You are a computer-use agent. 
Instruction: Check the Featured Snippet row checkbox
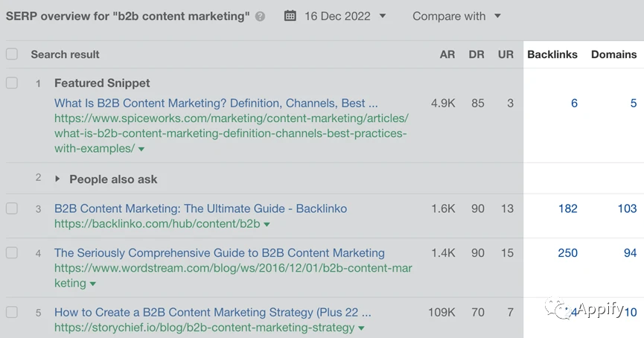pyautogui.click(x=12, y=83)
